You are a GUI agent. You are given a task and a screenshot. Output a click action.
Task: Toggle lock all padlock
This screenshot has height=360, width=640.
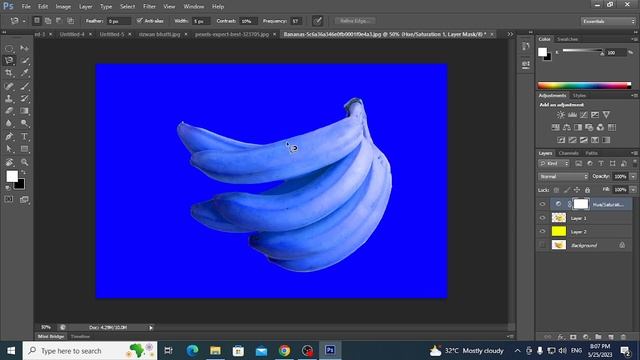pos(587,190)
